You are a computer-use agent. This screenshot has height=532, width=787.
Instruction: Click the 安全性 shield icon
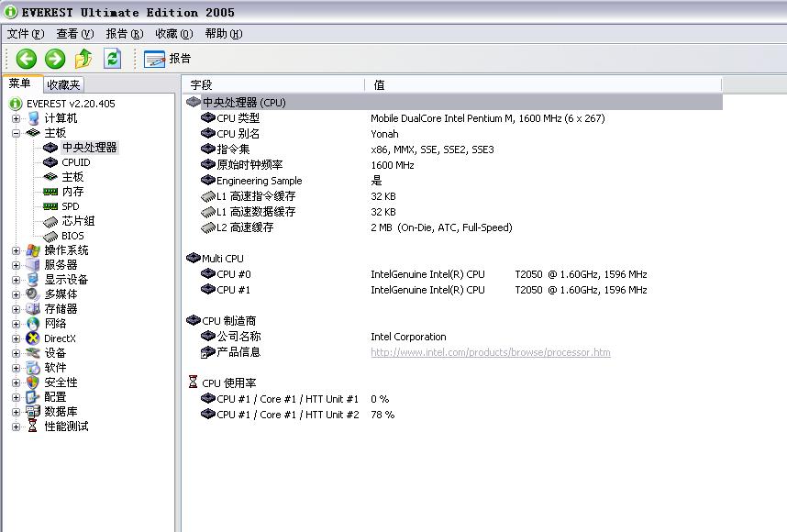(33, 382)
